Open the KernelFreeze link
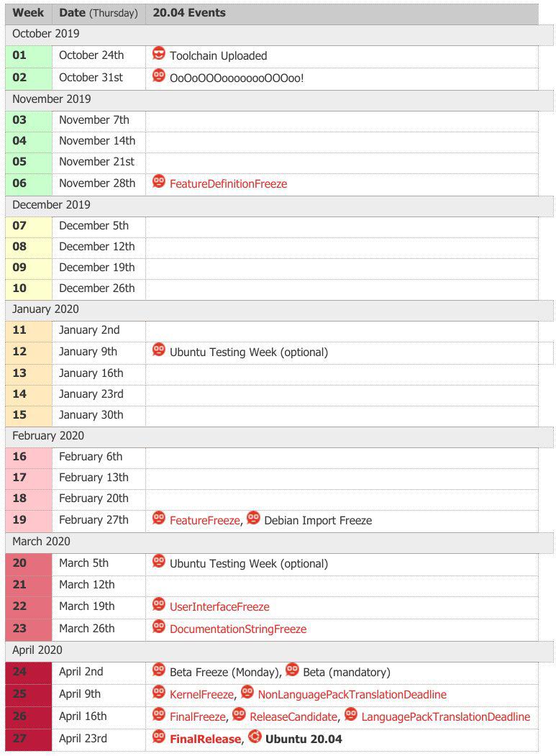This screenshot has width=556, height=756. [x=201, y=694]
